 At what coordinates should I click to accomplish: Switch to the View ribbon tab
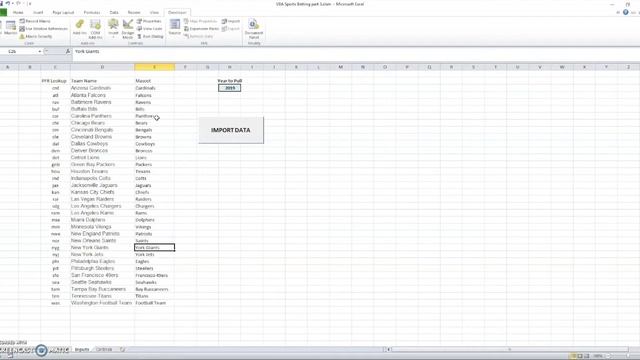tap(154, 13)
